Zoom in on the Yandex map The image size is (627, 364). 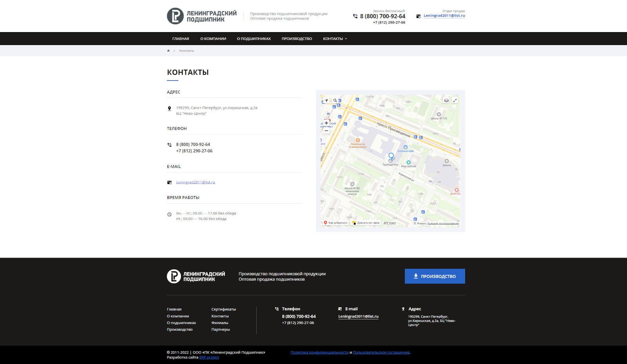326,123
